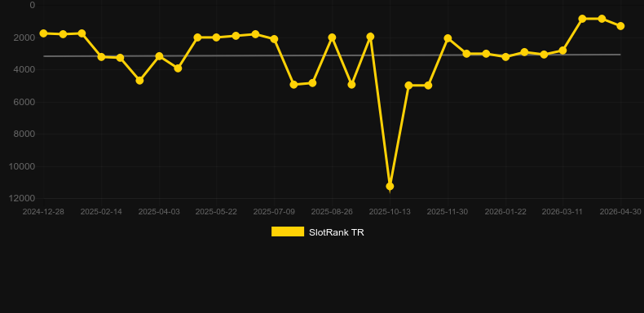Click the y-axis label 4000
644x313 pixels.
tap(25, 69)
